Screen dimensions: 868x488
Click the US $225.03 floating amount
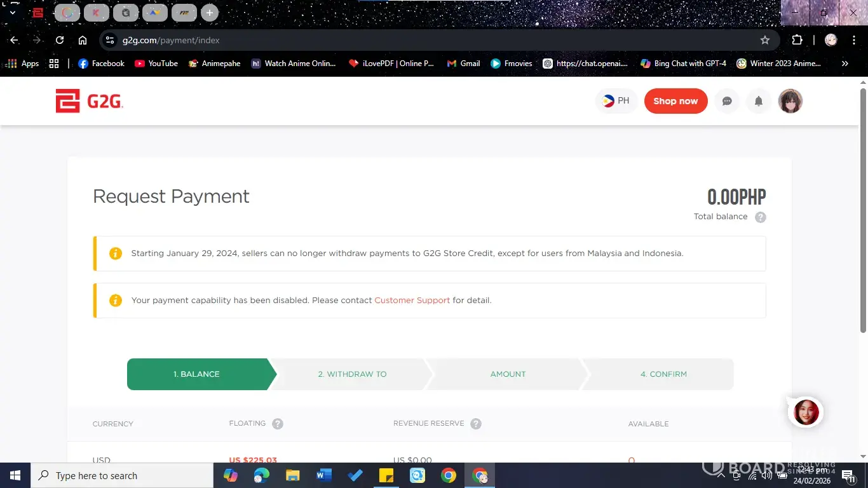click(253, 460)
